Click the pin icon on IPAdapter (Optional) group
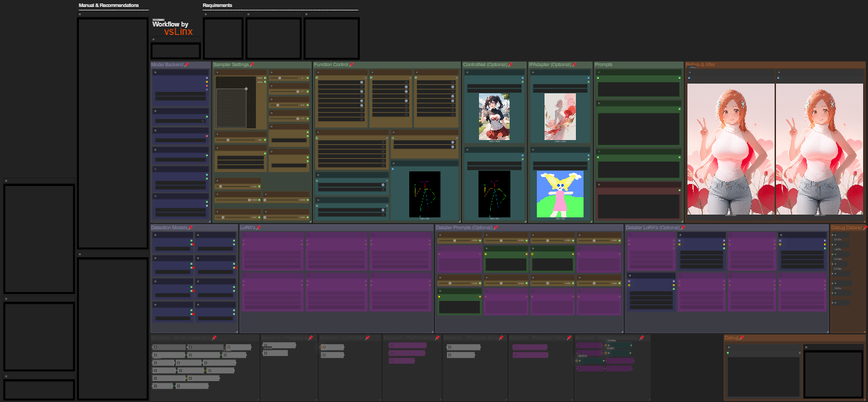868x402 pixels. pos(574,65)
